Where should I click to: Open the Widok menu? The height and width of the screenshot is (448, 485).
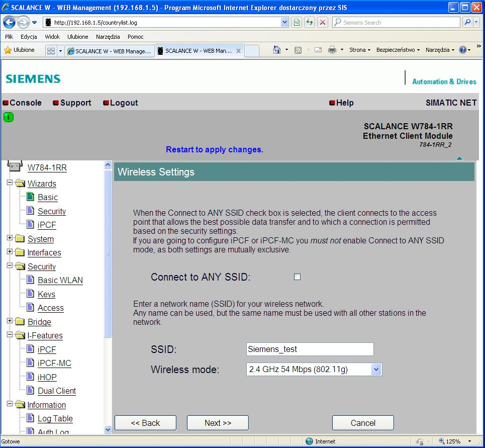coord(52,37)
